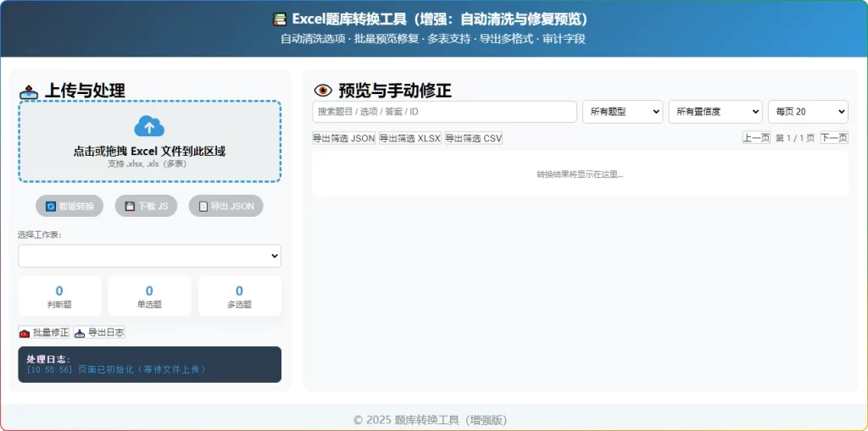Click the 多选题 count card
868x431 pixels.
click(x=240, y=296)
